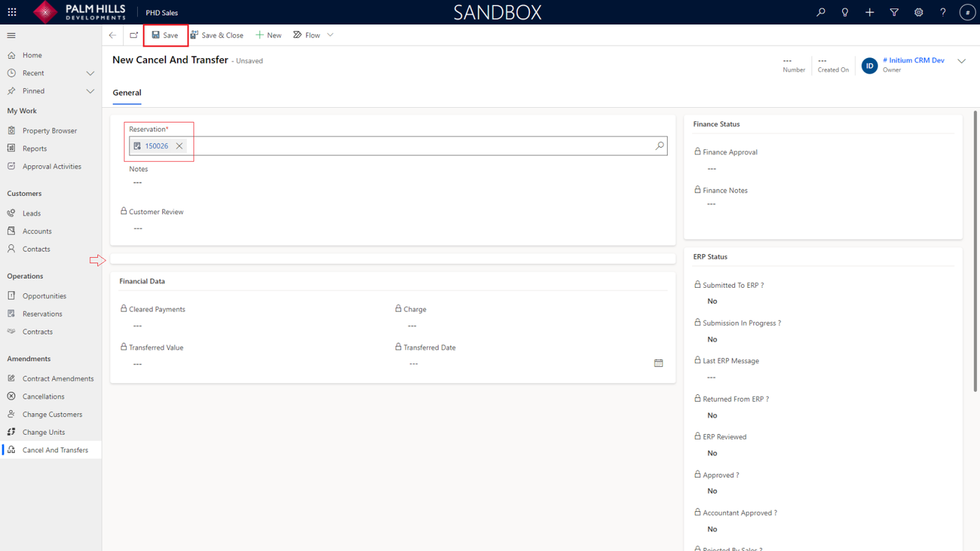
Task: Open the search magnifier in header
Action: point(820,12)
